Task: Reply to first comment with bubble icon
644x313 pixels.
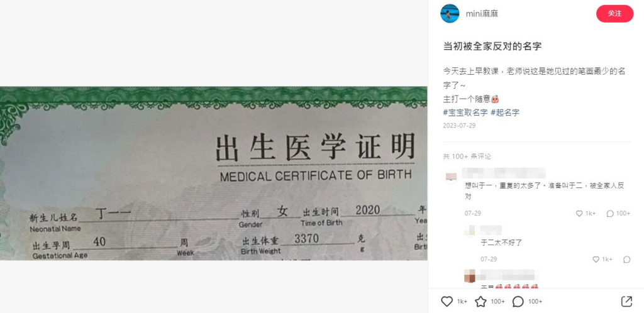Action: pos(610,213)
